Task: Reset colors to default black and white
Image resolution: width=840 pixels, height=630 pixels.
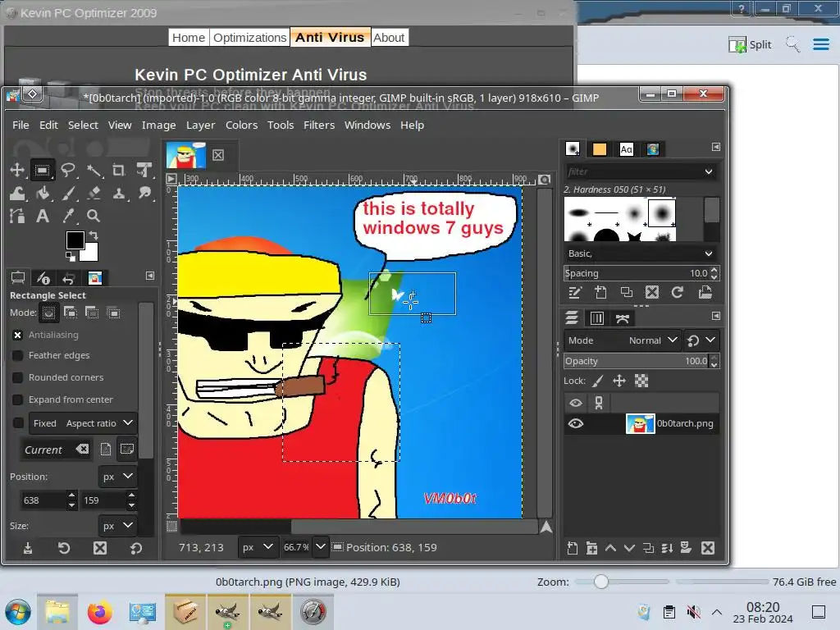Action: coord(71,258)
